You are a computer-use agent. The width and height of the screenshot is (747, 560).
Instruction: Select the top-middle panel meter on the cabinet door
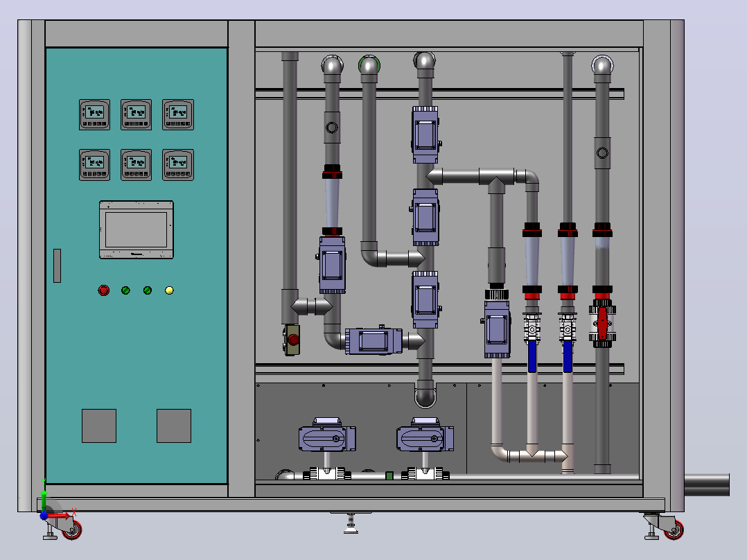[x=137, y=114]
